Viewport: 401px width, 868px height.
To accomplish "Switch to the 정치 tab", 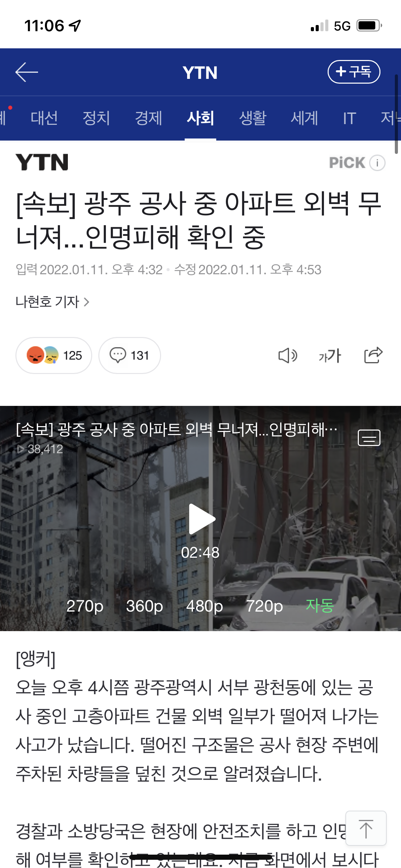I will (96, 118).
